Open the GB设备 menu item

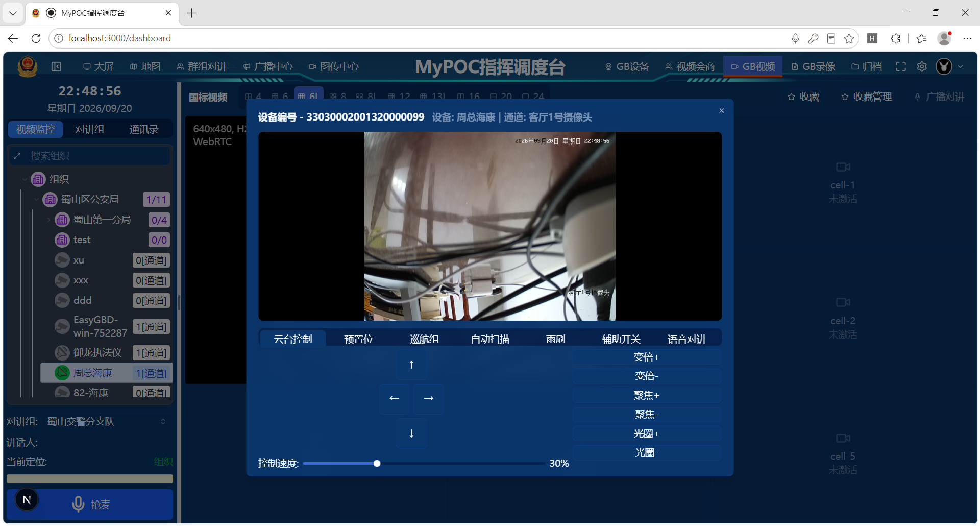pos(627,66)
